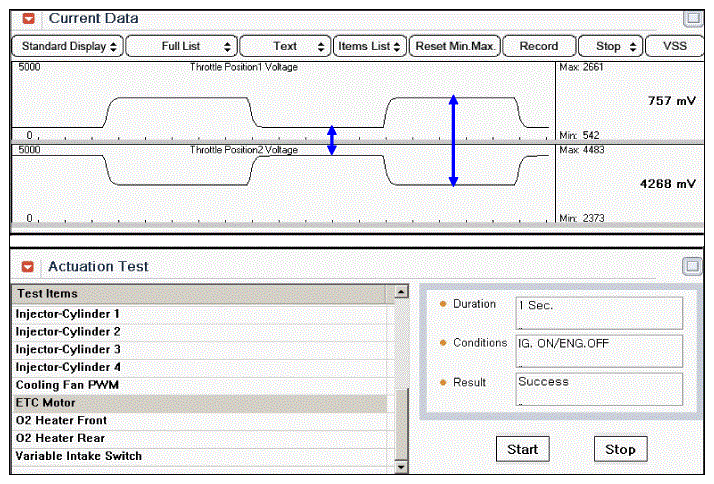Collapse the Current Data panel red icon
This screenshot has height=484, width=714.
pos(29,19)
